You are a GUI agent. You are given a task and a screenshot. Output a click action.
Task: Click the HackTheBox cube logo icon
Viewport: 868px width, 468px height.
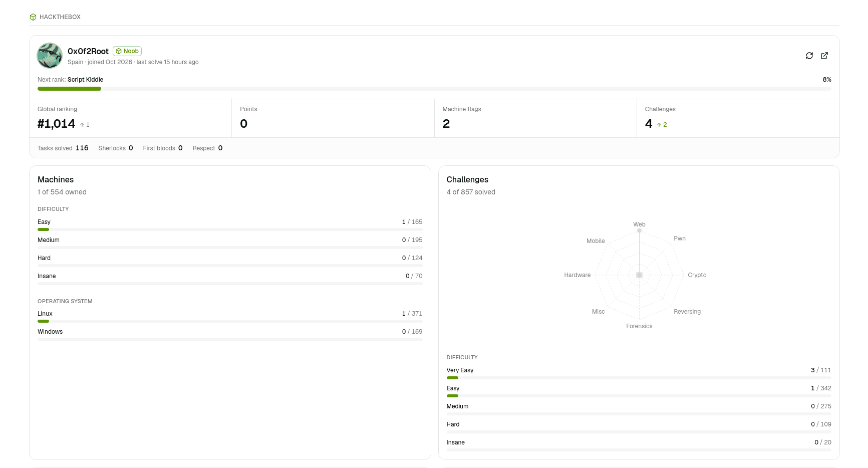click(x=33, y=17)
